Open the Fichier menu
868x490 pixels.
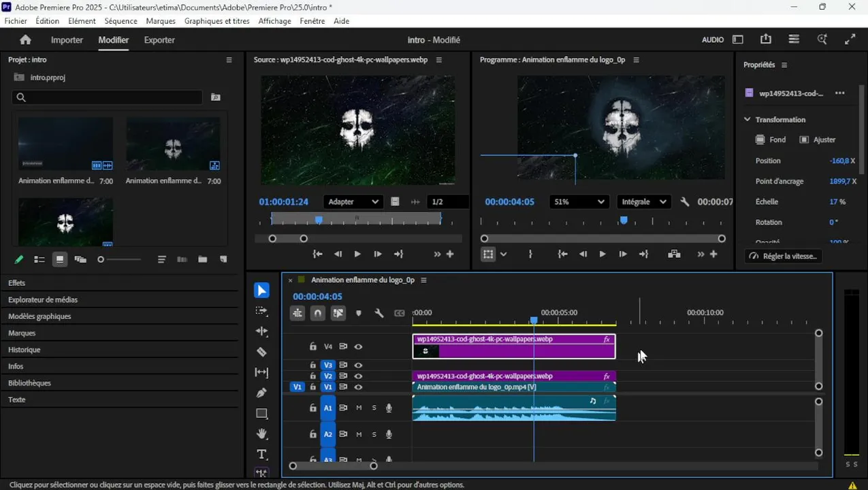point(16,21)
